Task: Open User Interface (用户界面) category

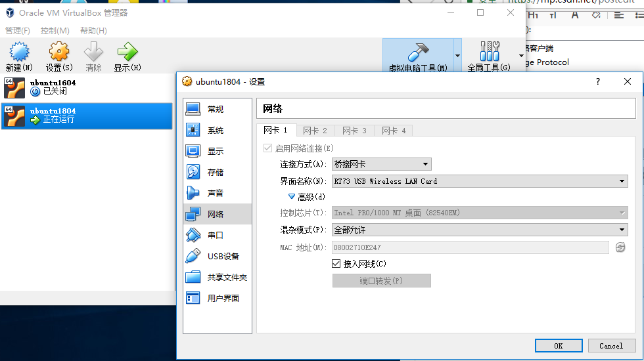Action: 218,298
